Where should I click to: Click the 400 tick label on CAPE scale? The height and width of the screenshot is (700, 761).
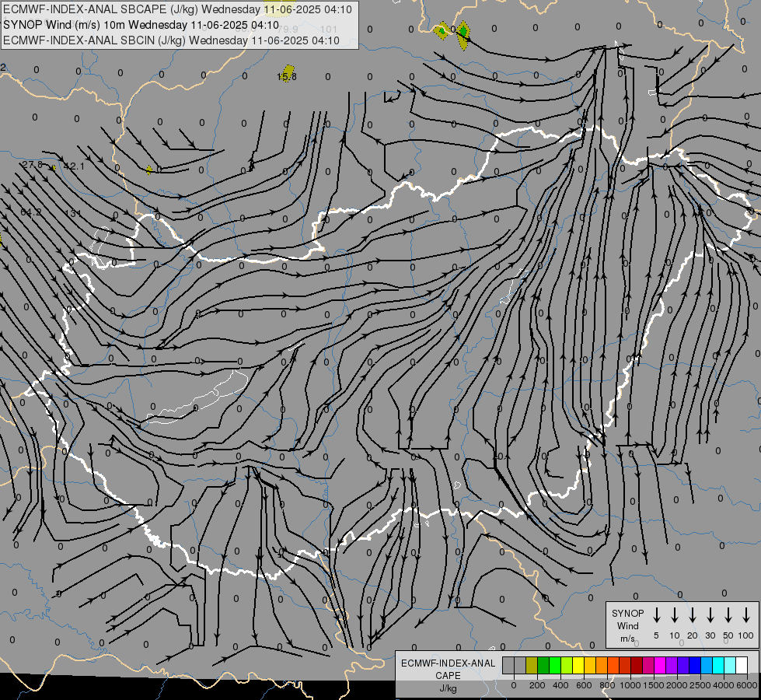point(560,685)
